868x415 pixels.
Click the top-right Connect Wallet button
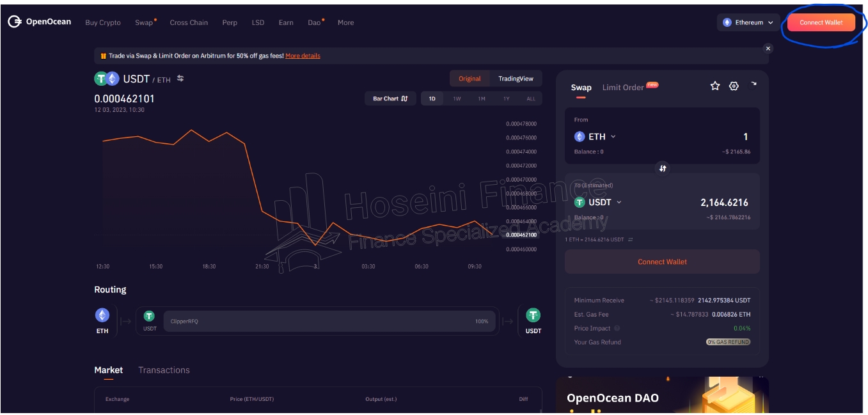click(x=821, y=22)
